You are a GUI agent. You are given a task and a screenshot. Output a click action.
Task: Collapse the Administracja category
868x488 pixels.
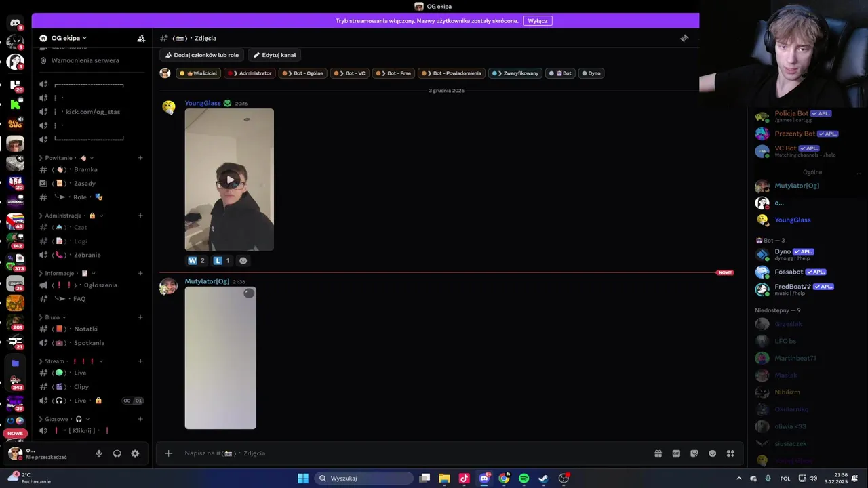pyautogui.click(x=71, y=216)
